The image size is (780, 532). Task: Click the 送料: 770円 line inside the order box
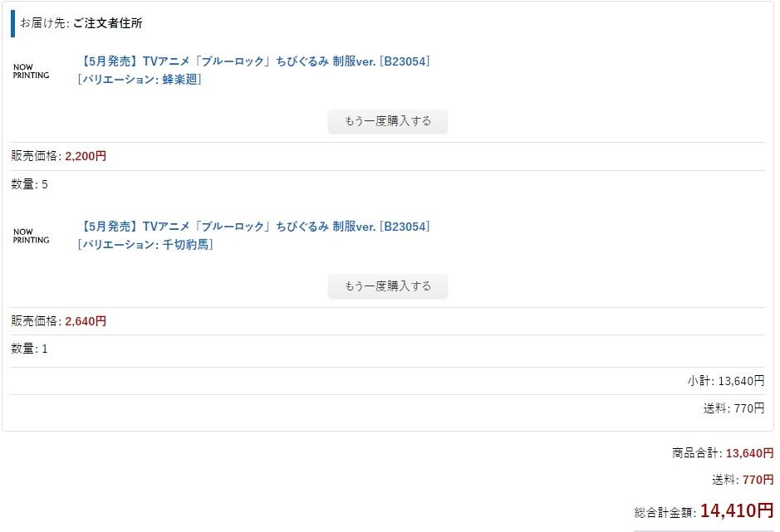pyautogui.click(x=733, y=408)
